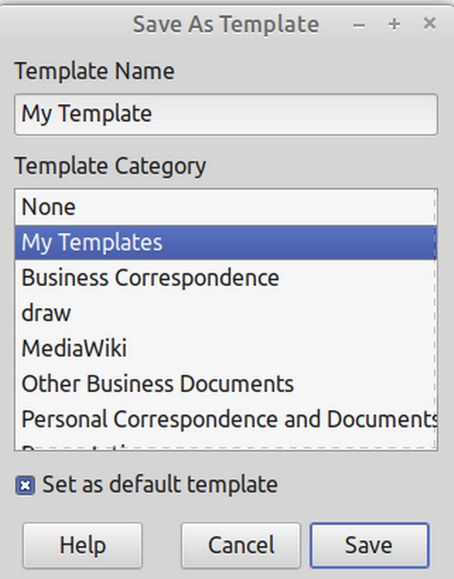454x579 pixels.
Task: Maximize the dialog using the plus icon
Action: 394,24
